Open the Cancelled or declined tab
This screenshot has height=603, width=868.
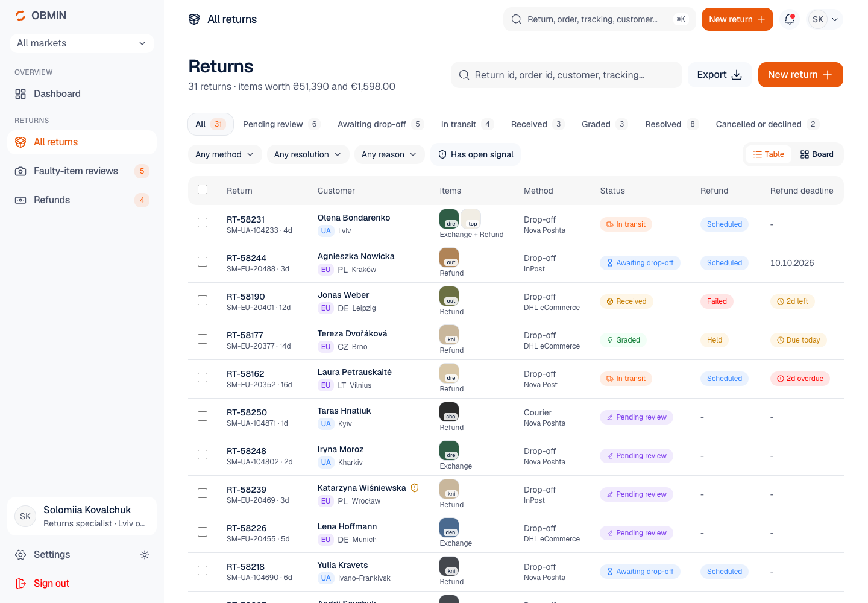tap(767, 124)
